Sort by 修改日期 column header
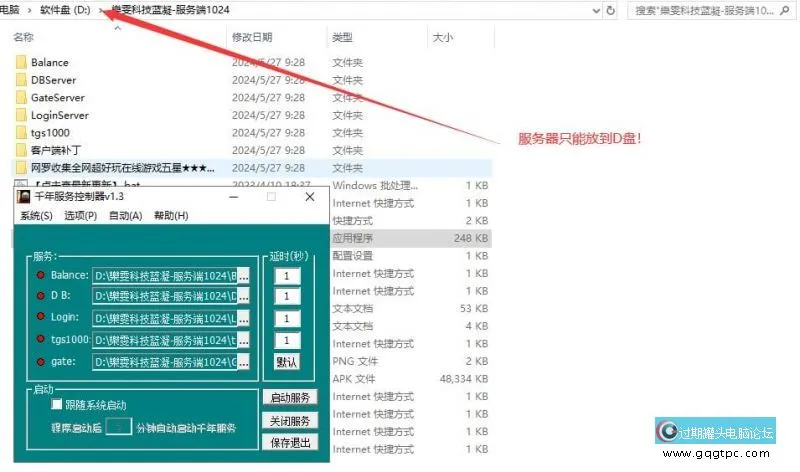Screen dimensions: 800x472 (252, 37)
